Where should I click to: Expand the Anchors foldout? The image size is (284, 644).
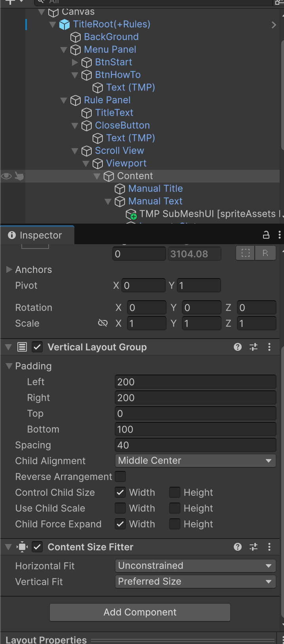point(9,269)
